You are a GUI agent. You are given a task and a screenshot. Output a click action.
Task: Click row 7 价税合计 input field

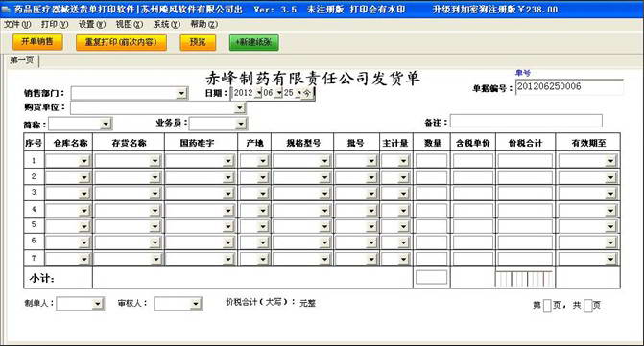(525, 259)
